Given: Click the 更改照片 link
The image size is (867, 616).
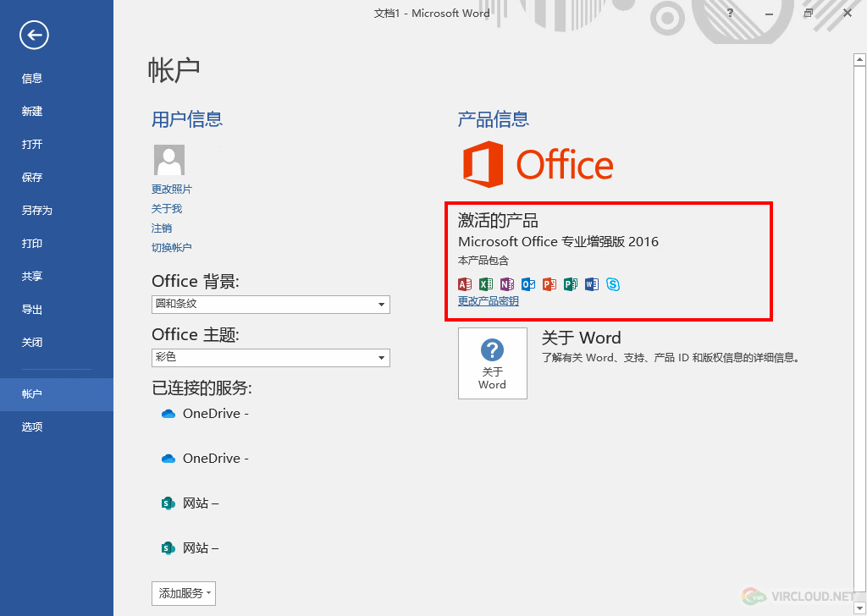Looking at the screenshot, I should 171,190.
